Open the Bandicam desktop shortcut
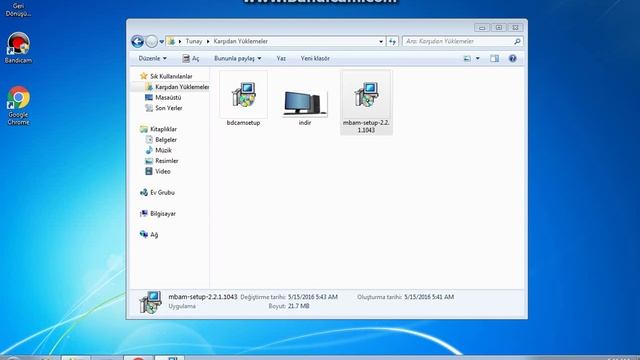Image resolution: width=640 pixels, height=360 pixels. coord(18,48)
